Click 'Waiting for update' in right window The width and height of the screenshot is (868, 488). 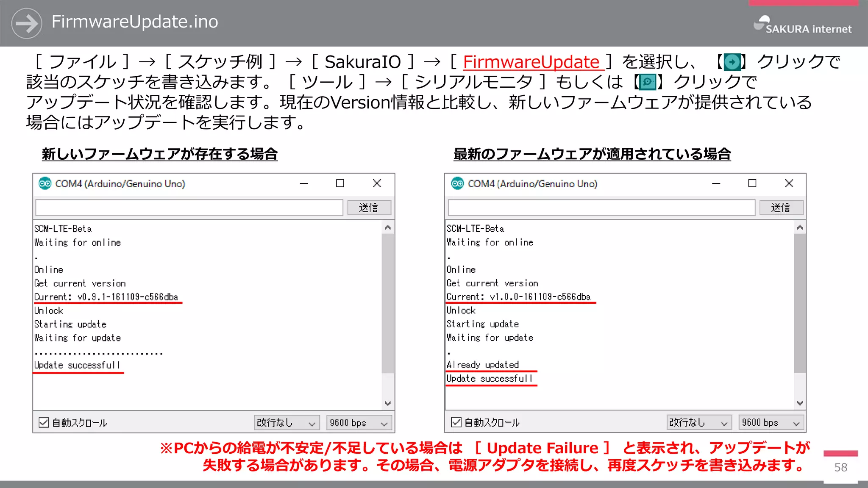490,338
